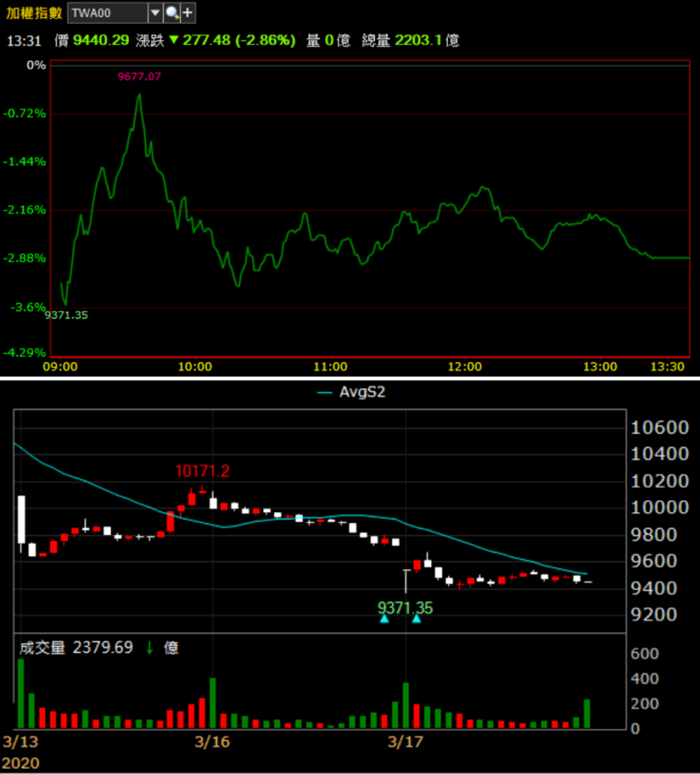Click the -2.16% axis label
Screen dimensions: 700x774
tap(24, 210)
